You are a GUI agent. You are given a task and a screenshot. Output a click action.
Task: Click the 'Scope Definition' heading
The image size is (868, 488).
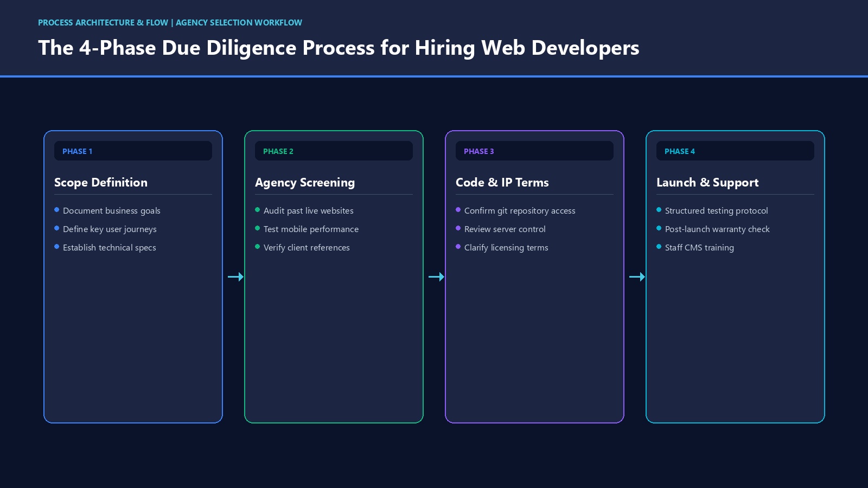[101, 183]
